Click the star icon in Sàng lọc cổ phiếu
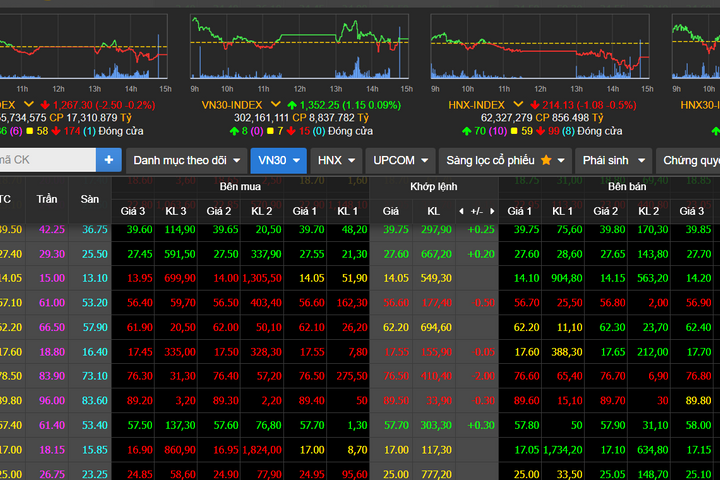Screen dimensions: 720x480 coord(546,160)
